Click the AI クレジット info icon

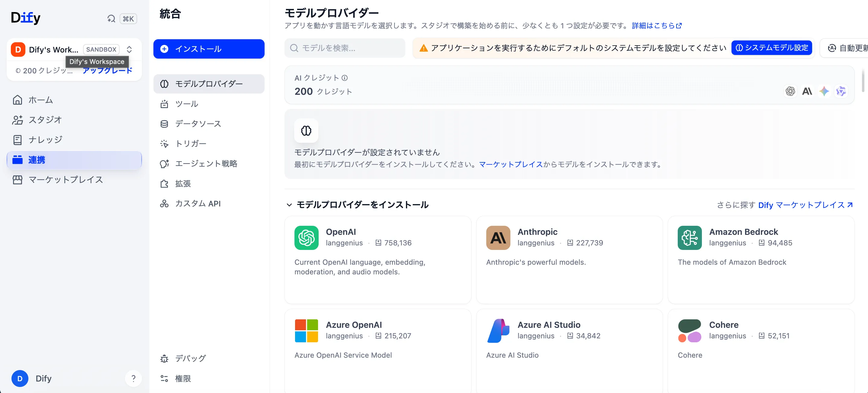click(x=344, y=78)
